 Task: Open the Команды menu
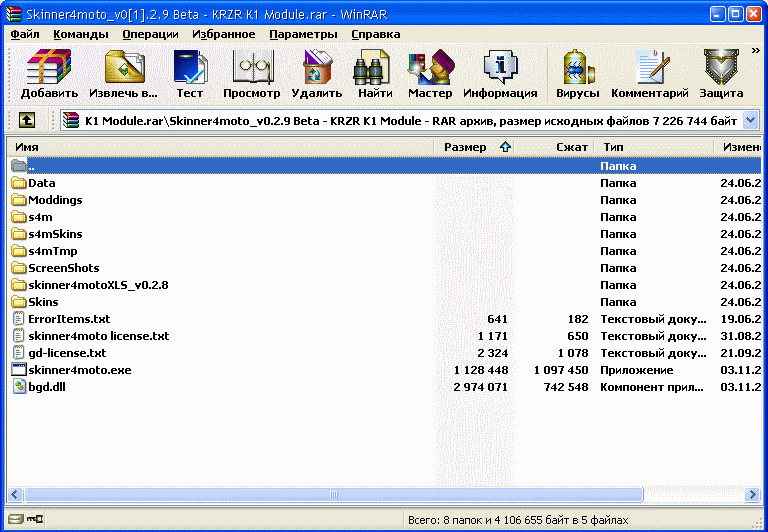[81, 34]
